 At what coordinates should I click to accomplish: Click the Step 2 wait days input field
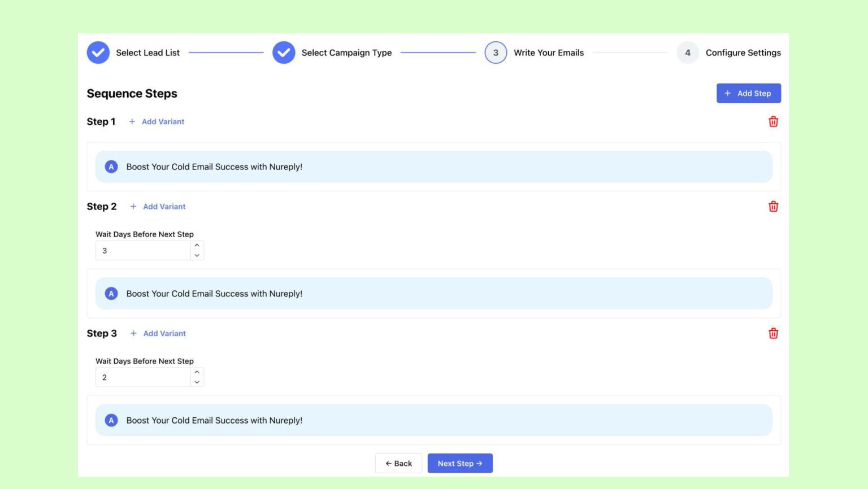[x=143, y=250]
